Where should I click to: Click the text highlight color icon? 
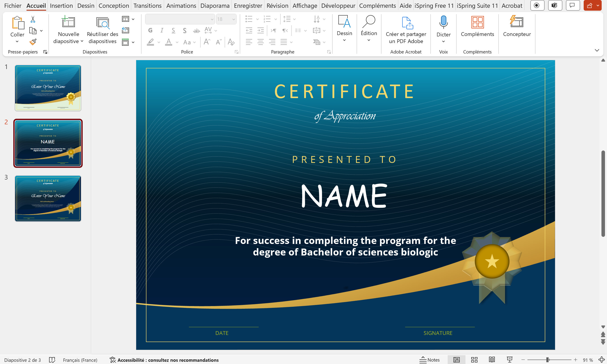pyautogui.click(x=150, y=42)
